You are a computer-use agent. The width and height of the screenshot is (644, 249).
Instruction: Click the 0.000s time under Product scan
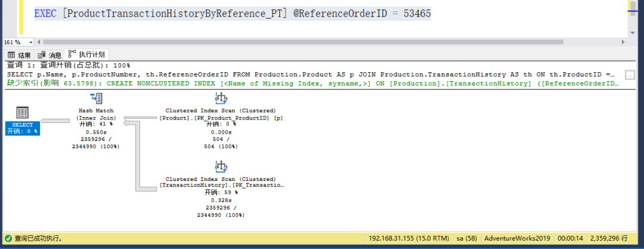221,132
